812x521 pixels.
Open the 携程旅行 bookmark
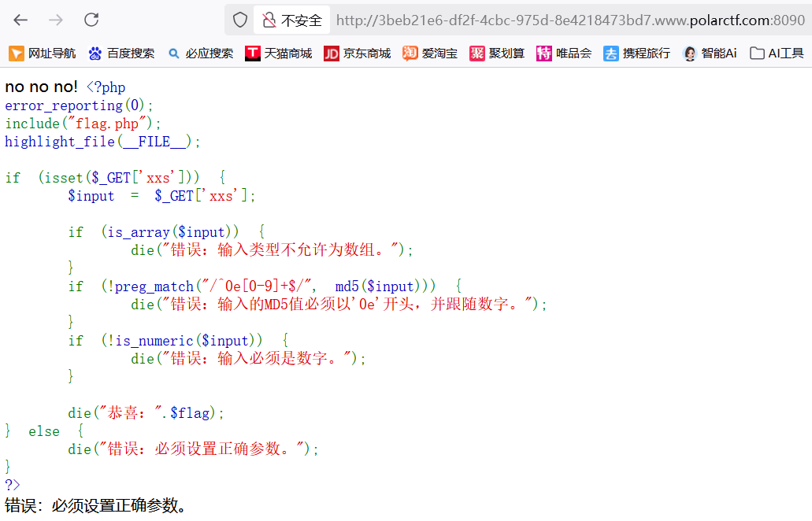tap(637, 54)
